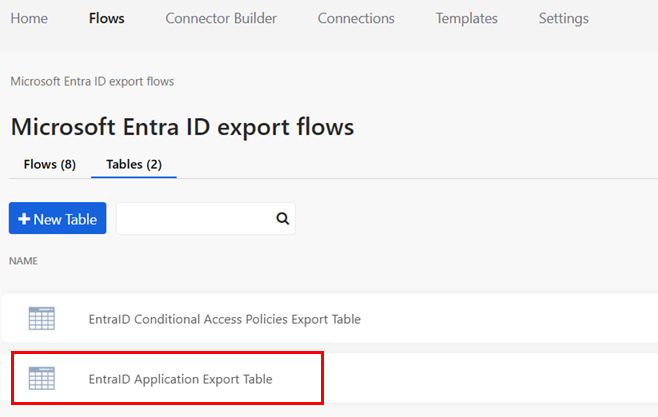
Task: Click the large Microsoft Entra ID page heading
Action: [182, 127]
